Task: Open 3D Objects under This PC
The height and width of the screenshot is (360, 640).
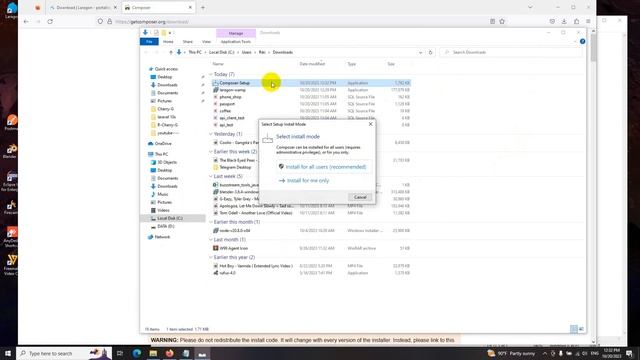Action: 167,162
